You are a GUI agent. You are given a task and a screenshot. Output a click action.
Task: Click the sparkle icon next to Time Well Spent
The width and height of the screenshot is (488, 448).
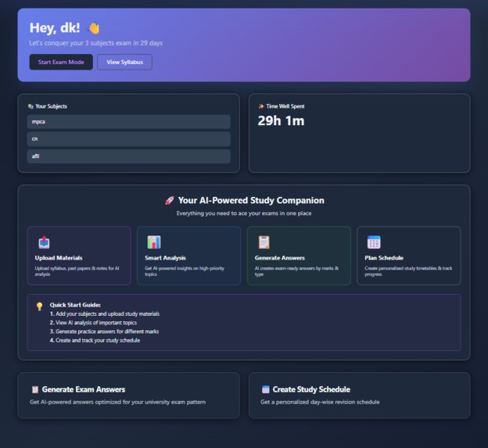tap(261, 106)
